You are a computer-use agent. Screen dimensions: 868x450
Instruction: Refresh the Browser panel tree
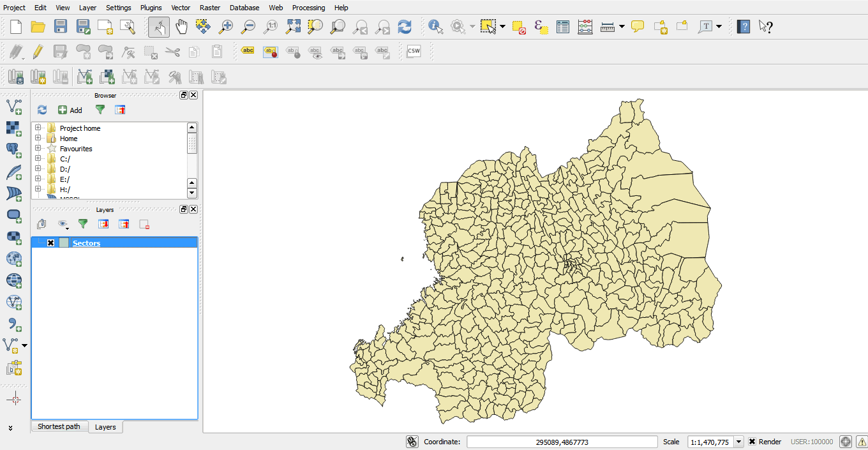tap(42, 110)
